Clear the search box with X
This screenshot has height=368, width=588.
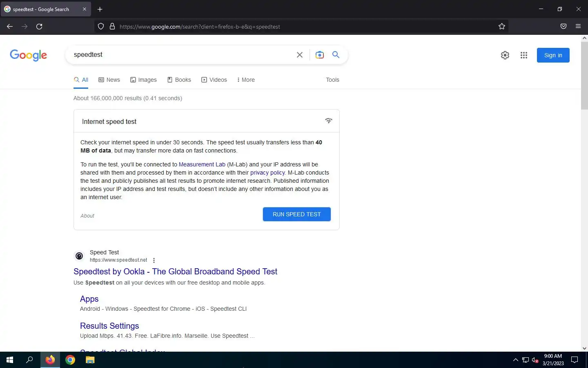(300, 55)
